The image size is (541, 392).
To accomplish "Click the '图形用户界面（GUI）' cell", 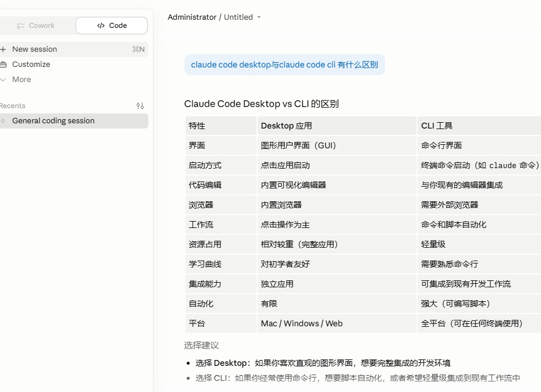I will pyautogui.click(x=337, y=145).
